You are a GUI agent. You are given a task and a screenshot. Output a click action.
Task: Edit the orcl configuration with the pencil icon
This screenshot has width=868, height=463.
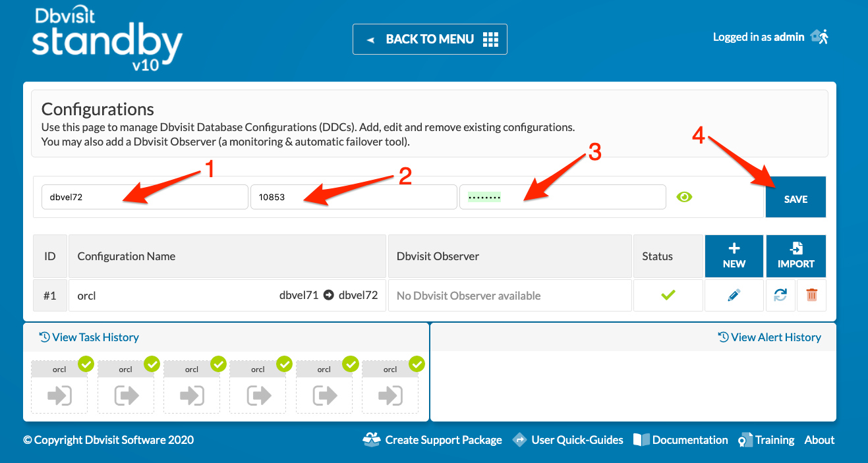tap(734, 296)
